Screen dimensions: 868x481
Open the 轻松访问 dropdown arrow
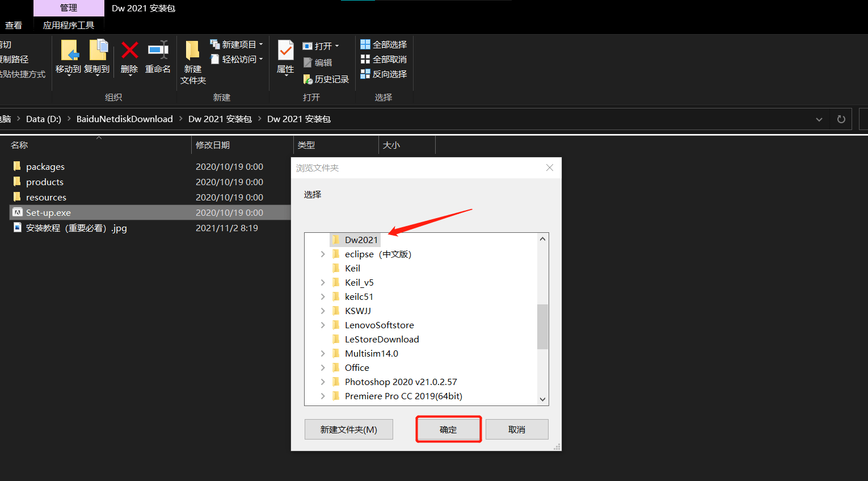(x=261, y=59)
